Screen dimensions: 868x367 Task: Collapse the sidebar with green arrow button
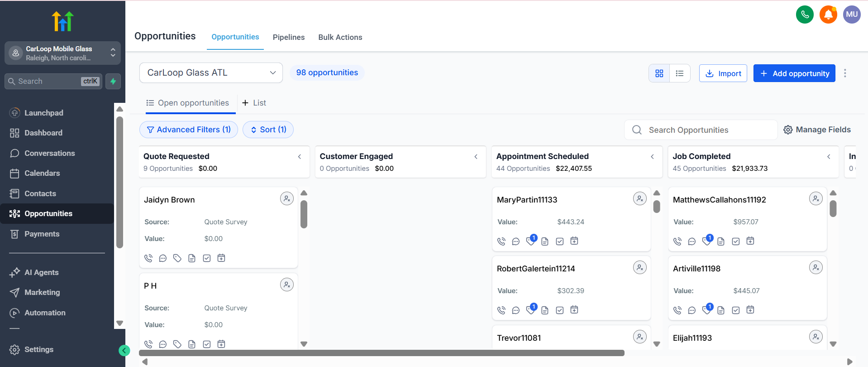pyautogui.click(x=124, y=350)
